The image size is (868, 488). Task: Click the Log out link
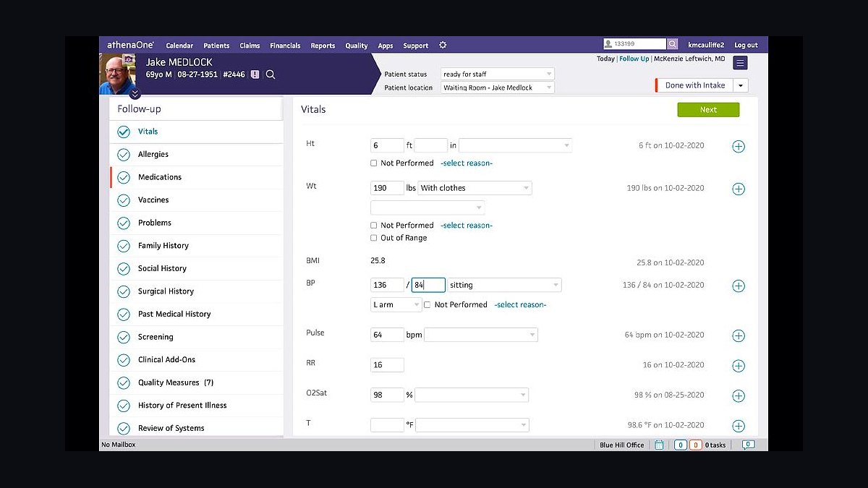[x=746, y=46]
